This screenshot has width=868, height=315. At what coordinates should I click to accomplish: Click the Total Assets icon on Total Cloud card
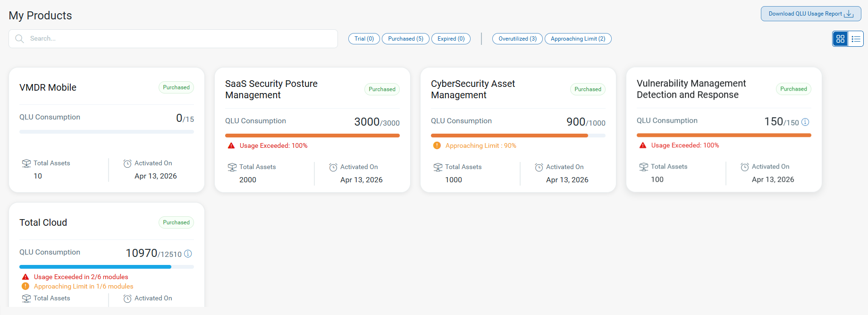[x=26, y=298]
